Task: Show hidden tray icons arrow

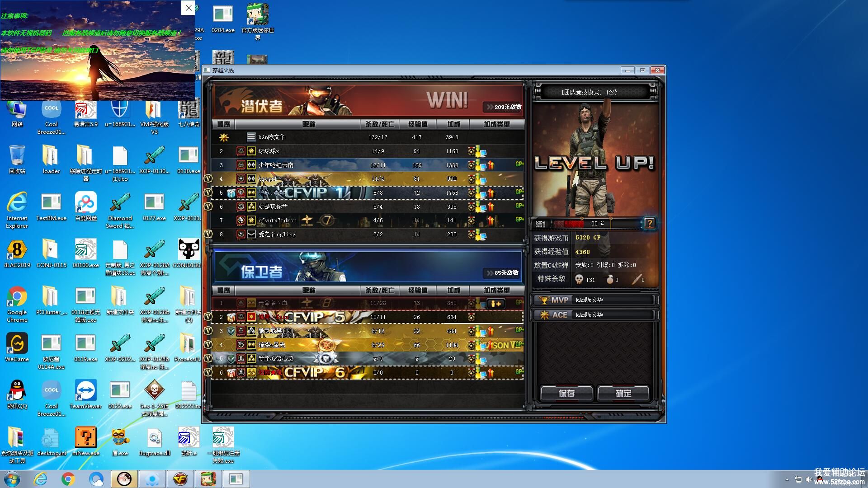Action: pos(787,479)
